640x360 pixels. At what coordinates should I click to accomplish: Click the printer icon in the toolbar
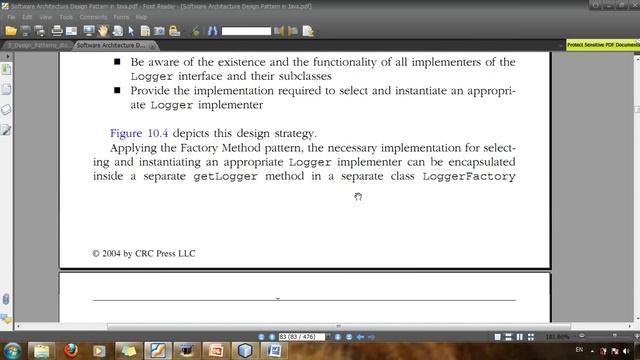point(57,31)
